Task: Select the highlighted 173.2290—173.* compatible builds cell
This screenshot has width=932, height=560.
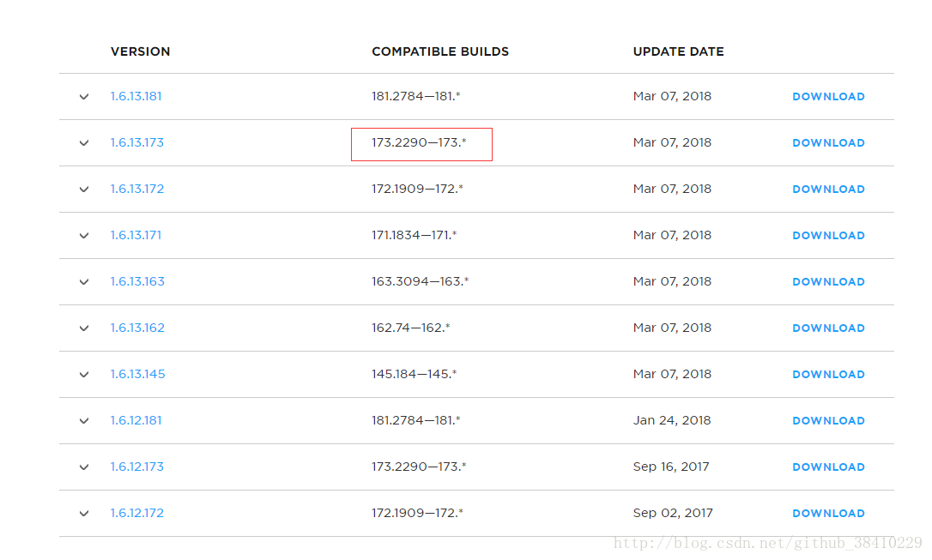Action: [x=421, y=144]
